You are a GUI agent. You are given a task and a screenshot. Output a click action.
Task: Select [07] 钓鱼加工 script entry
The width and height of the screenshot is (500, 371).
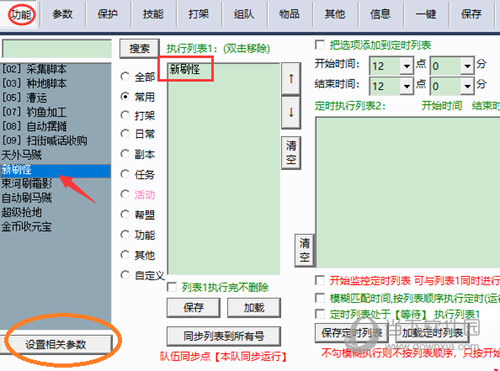point(55,112)
